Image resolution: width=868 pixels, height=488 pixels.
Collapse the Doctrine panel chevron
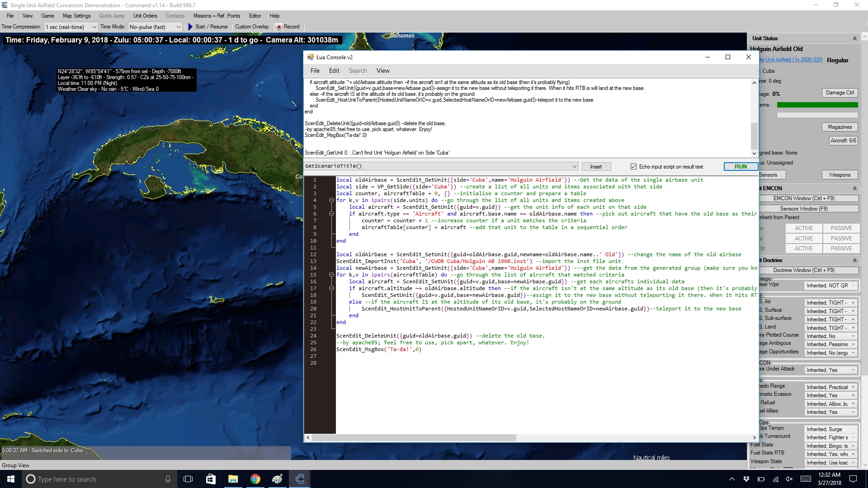[x=854, y=260]
